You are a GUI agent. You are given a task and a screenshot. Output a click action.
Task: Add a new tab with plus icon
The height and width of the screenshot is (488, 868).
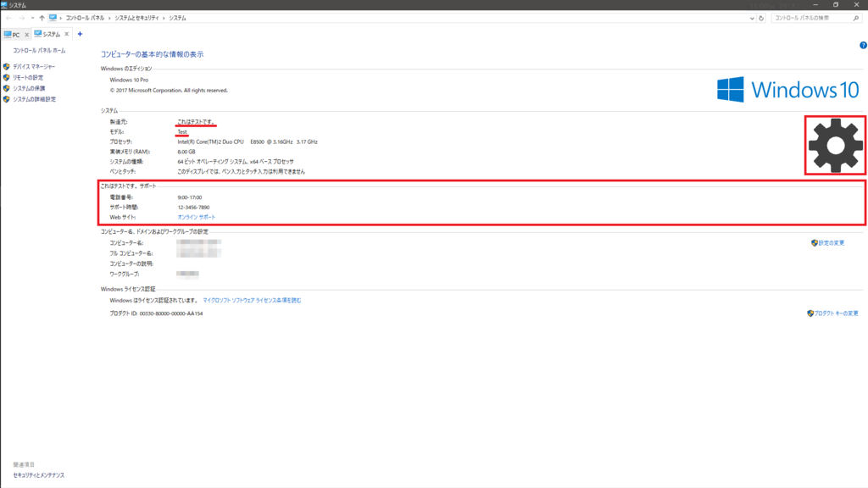[x=80, y=34]
